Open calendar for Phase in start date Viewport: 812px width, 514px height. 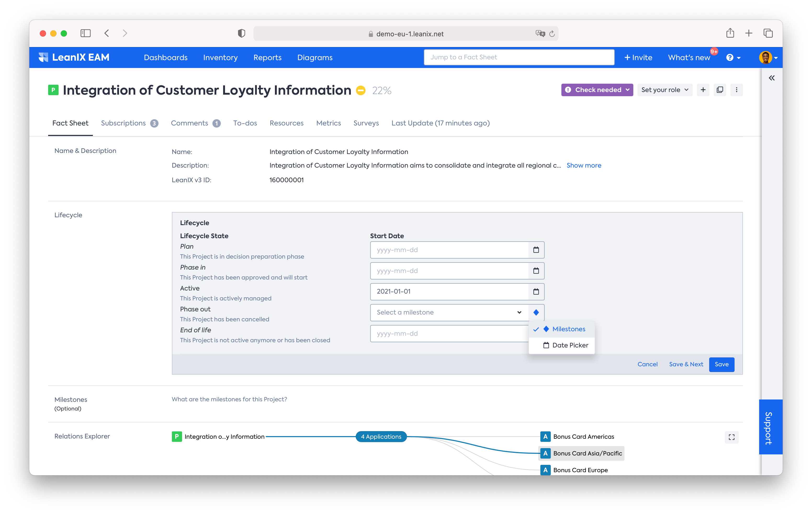[x=536, y=271]
